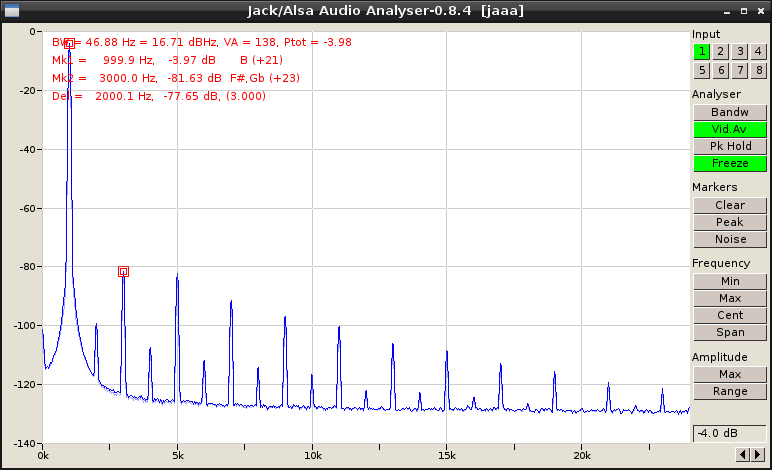Select input channel 6
Viewport: 772px width, 470px height.
(721, 70)
